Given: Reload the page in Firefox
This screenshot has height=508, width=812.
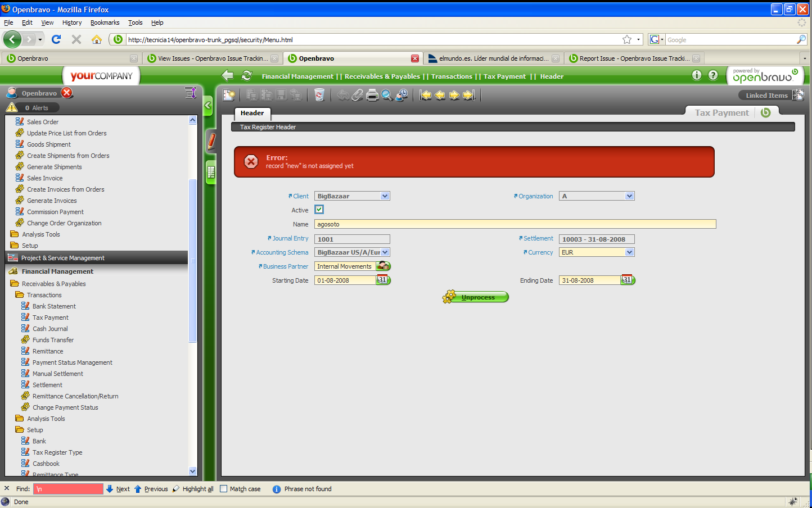Looking at the screenshot, I should tap(56, 39).
